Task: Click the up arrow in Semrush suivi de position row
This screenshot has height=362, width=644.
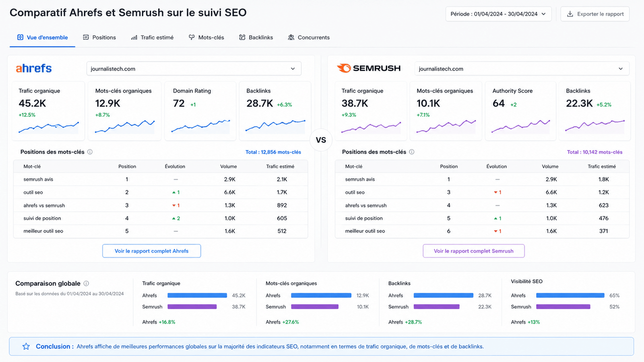Action: coord(495,218)
